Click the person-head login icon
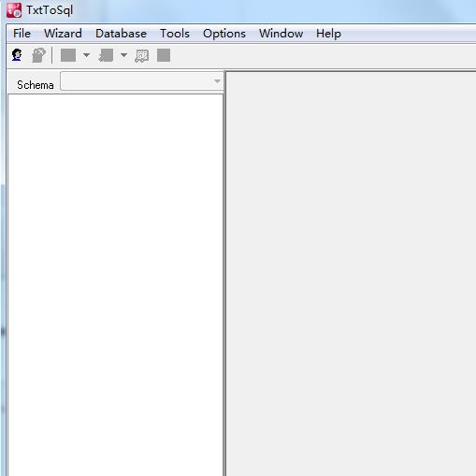This screenshot has height=476, width=476. 17,55
